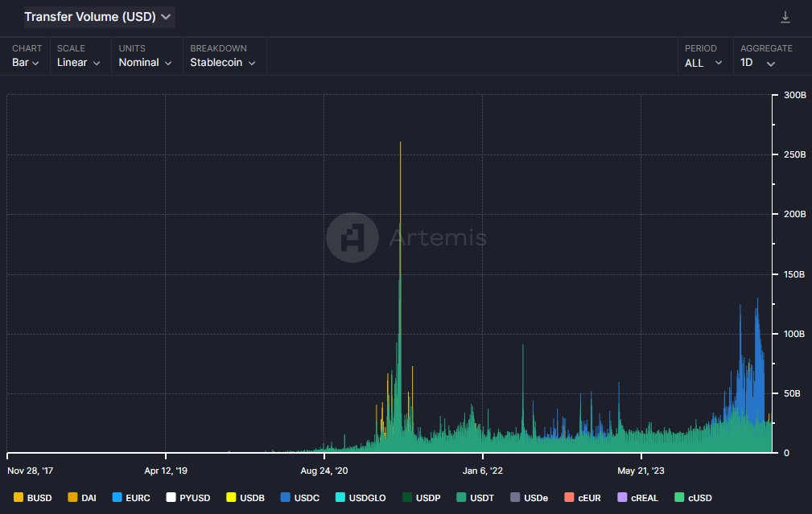Change the Units Nominal selector
Viewport: 812px width, 514px height.
pyautogui.click(x=144, y=63)
